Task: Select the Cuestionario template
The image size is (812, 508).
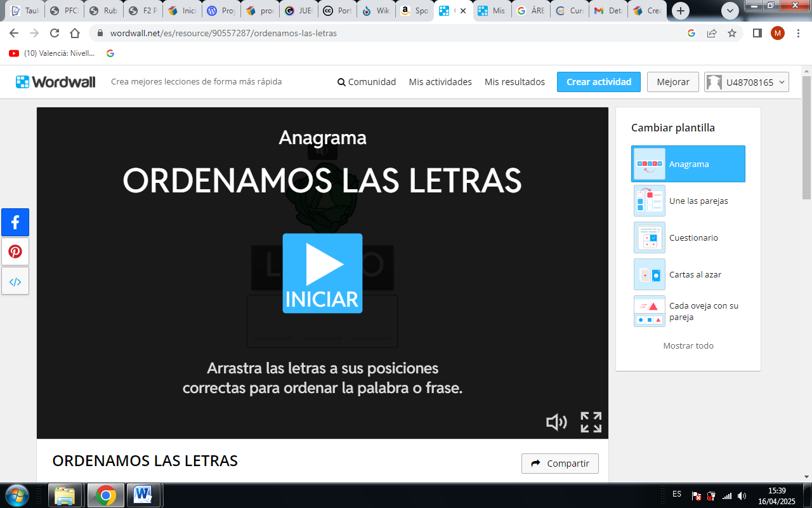Action: (688, 237)
